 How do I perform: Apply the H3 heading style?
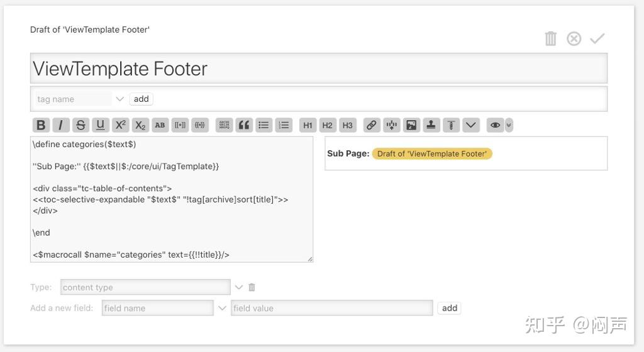tap(348, 125)
